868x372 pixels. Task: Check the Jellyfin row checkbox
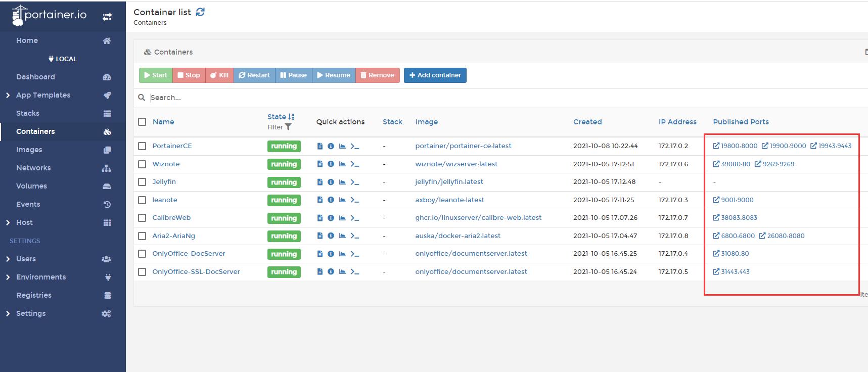tap(142, 182)
